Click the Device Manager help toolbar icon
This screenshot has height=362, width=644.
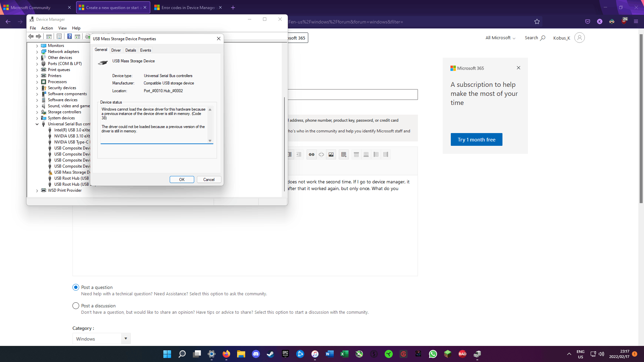pos(69,37)
